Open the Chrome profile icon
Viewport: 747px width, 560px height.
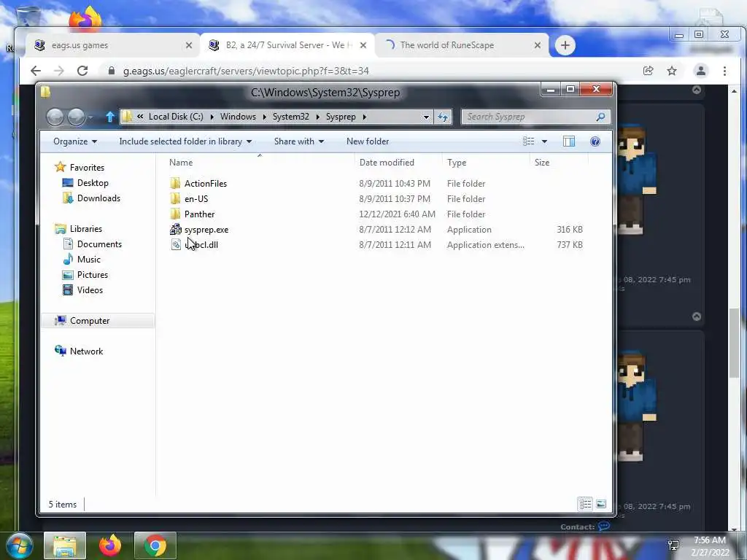pyautogui.click(x=701, y=71)
